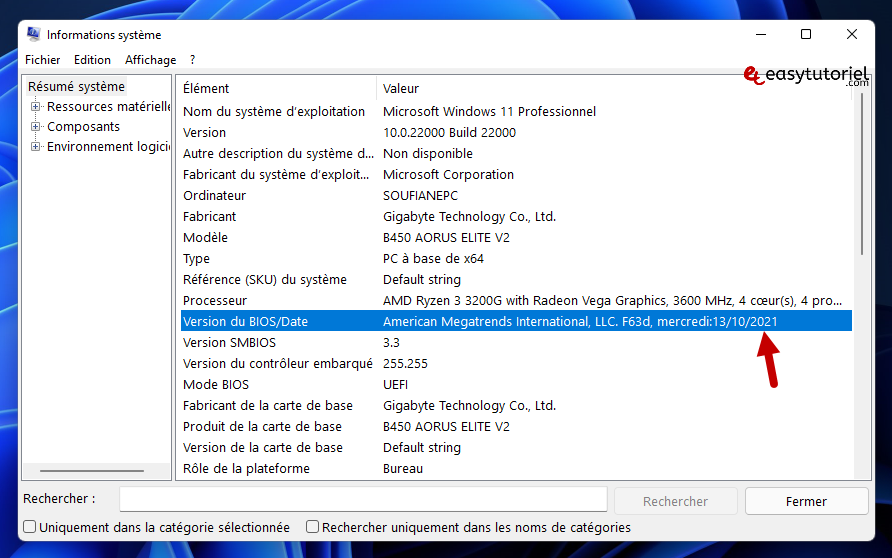Focus the Rechercher text field
The width and height of the screenshot is (892, 558).
tap(363, 499)
